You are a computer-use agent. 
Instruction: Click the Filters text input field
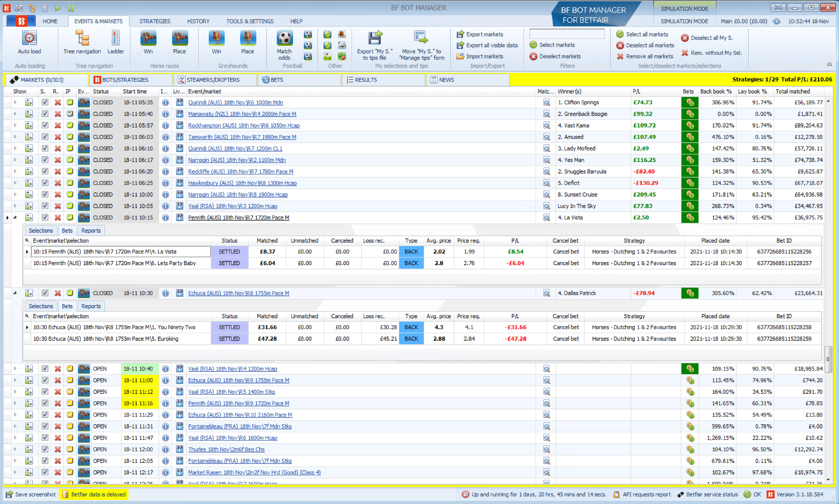(567, 34)
